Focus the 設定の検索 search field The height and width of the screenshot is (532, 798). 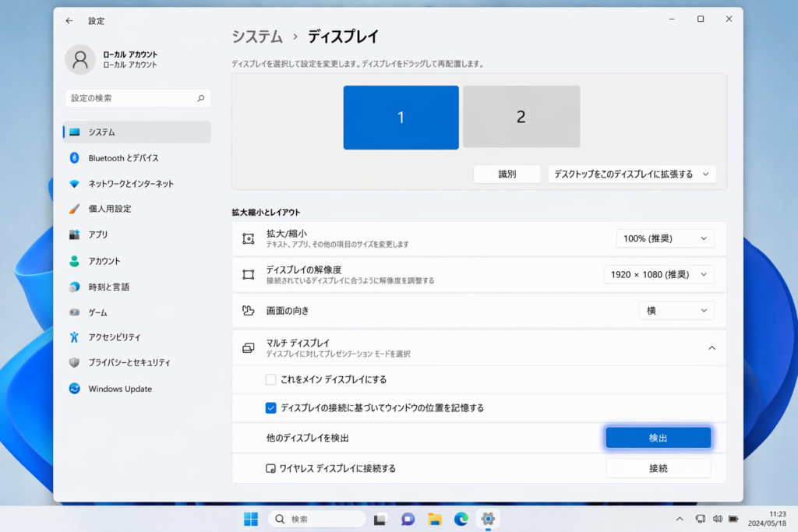[x=137, y=98]
